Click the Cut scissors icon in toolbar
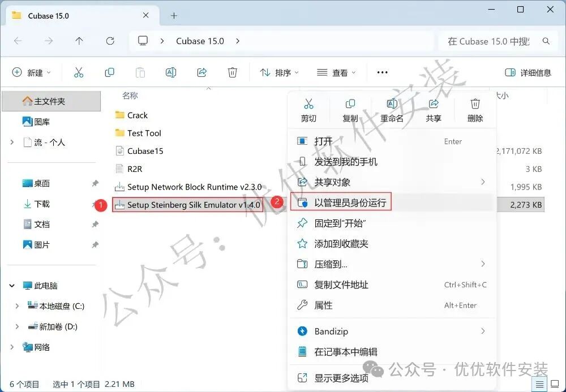 click(x=79, y=72)
